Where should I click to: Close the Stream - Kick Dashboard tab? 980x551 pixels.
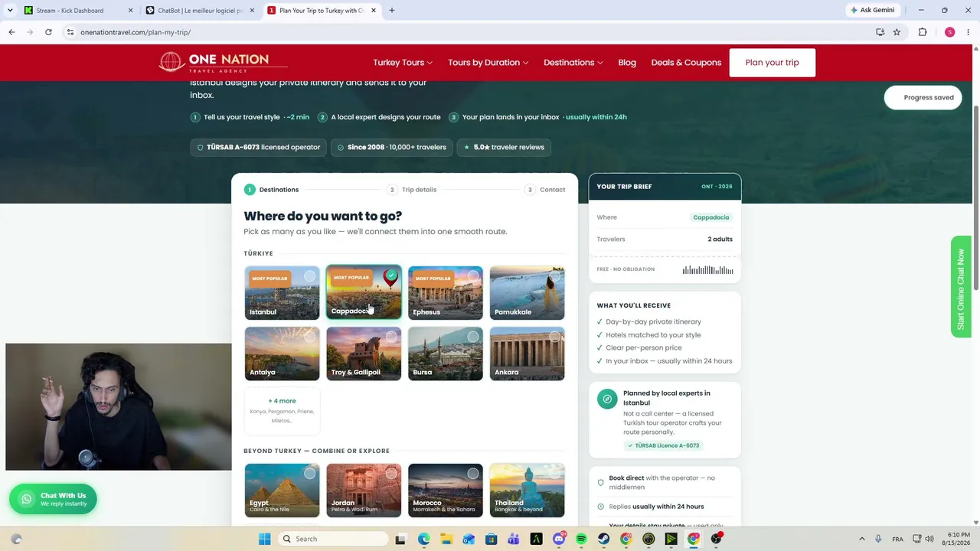click(x=130, y=11)
